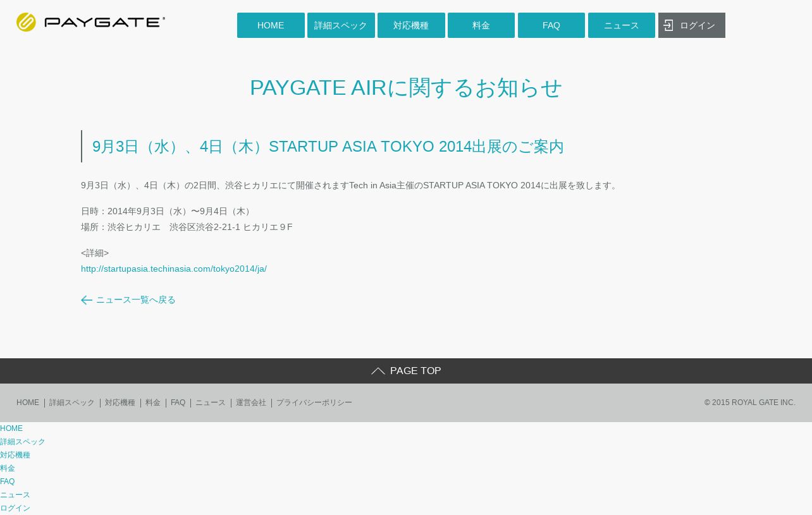The width and height of the screenshot is (812, 515).
Task: Click the <詳細> label text
Action: pos(95,253)
